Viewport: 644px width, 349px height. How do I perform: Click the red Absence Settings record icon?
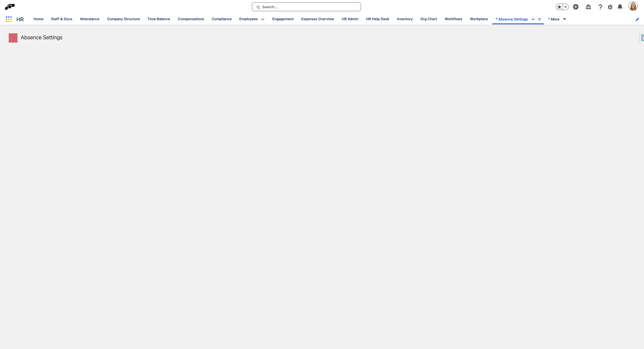point(13,38)
